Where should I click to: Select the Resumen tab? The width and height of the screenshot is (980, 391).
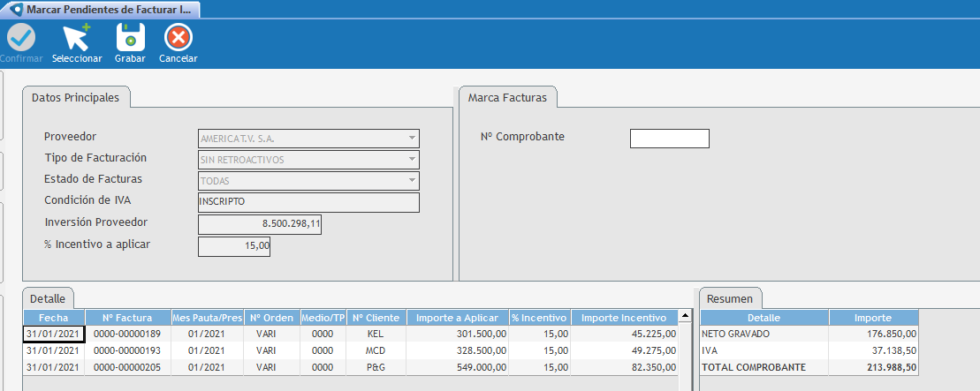pyautogui.click(x=731, y=298)
